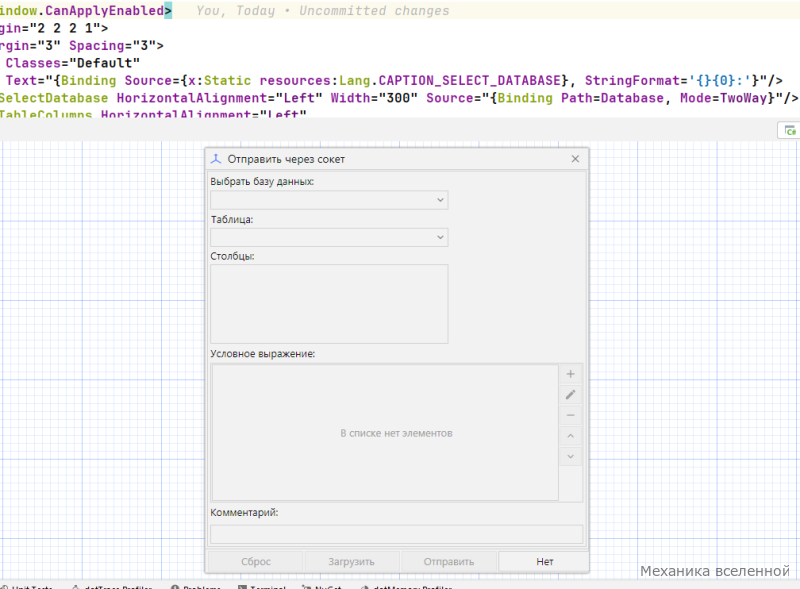Click the Mode=TwoWay text in code
Screen dimensions: 800x589
click(x=724, y=98)
